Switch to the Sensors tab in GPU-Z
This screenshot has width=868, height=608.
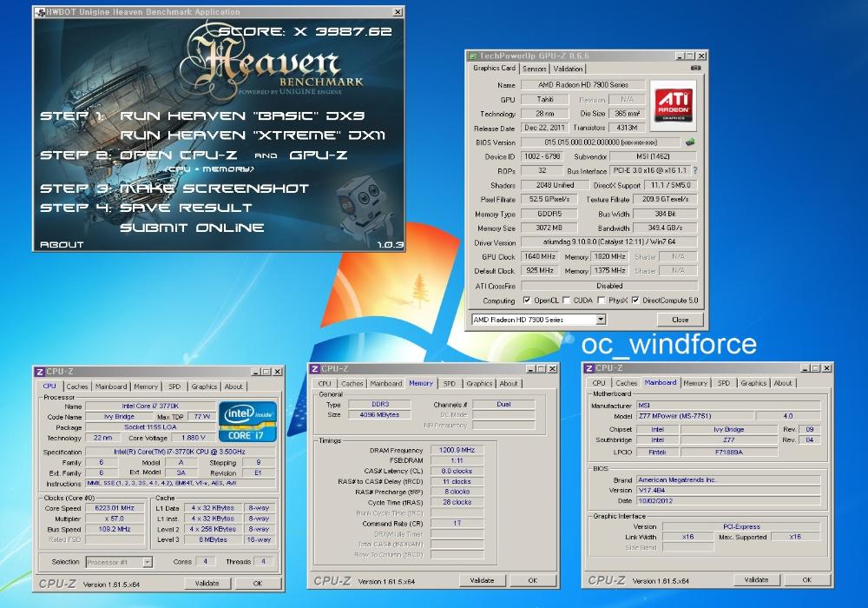(x=534, y=69)
